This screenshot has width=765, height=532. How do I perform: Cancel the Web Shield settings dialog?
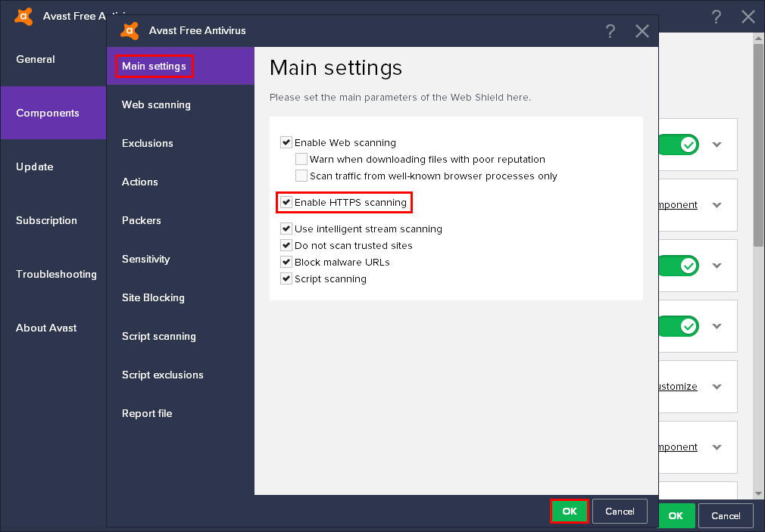click(x=620, y=511)
